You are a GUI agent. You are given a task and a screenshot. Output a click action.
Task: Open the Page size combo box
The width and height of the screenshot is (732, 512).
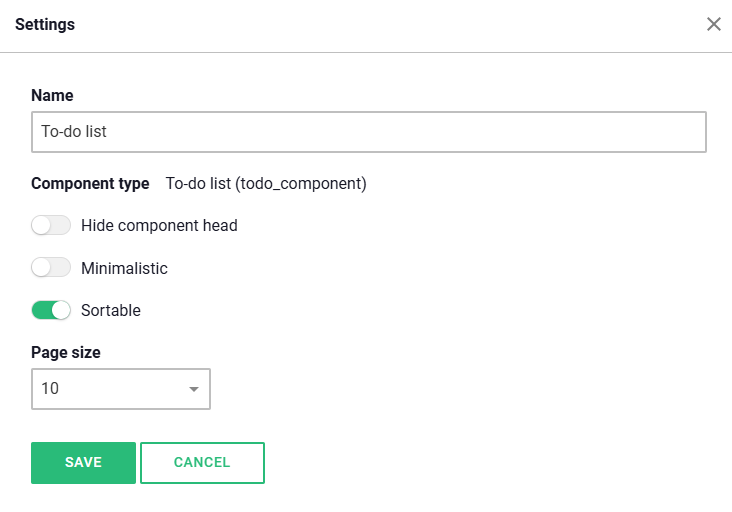[120, 389]
